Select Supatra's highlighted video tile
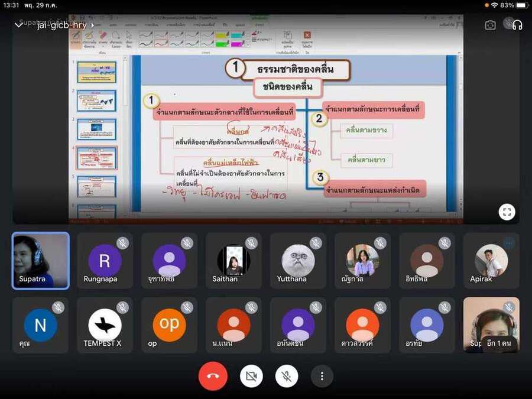The height and width of the screenshot is (399, 532). click(41, 260)
